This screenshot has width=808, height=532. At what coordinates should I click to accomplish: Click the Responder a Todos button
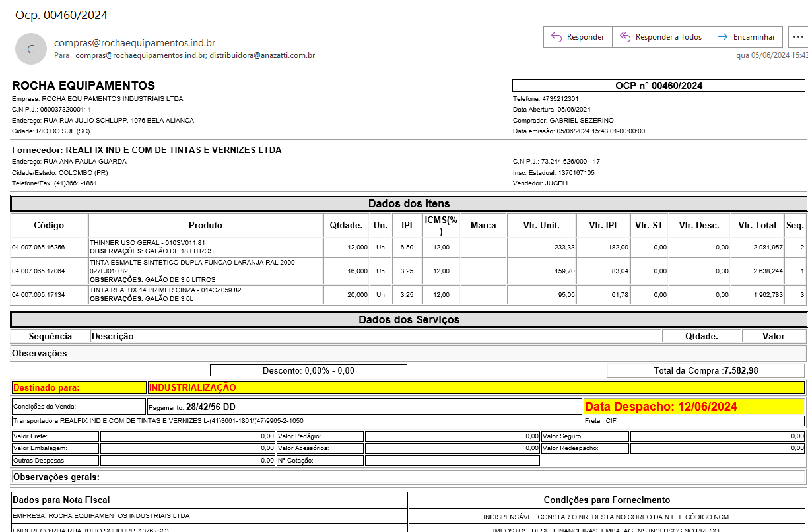[661, 37]
